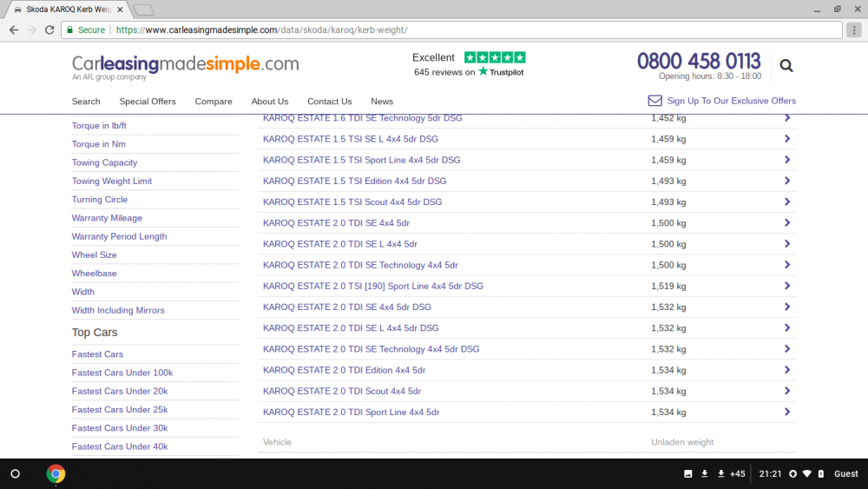Open a new browser tab
This screenshot has width=868, height=489.
point(143,10)
